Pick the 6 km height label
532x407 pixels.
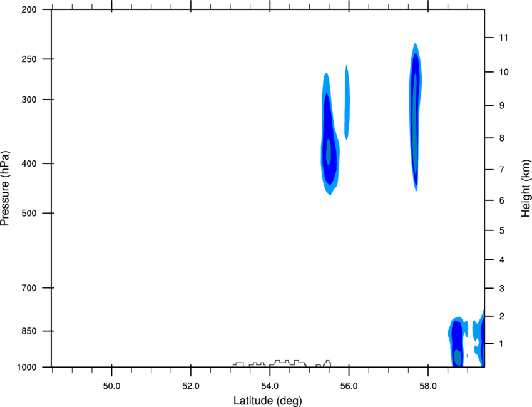(502, 200)
